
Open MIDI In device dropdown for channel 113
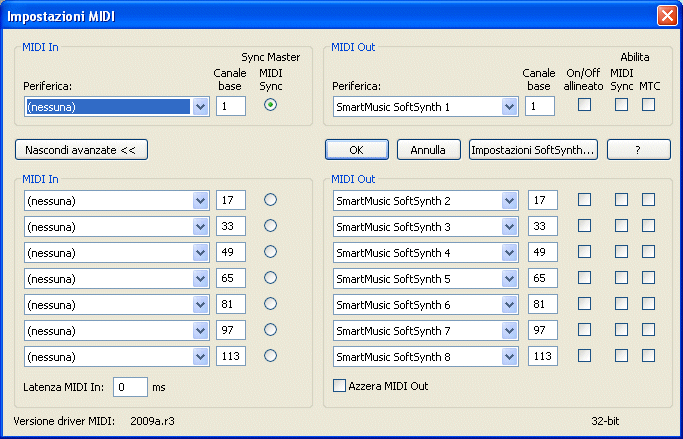click(x=117, y=357)
